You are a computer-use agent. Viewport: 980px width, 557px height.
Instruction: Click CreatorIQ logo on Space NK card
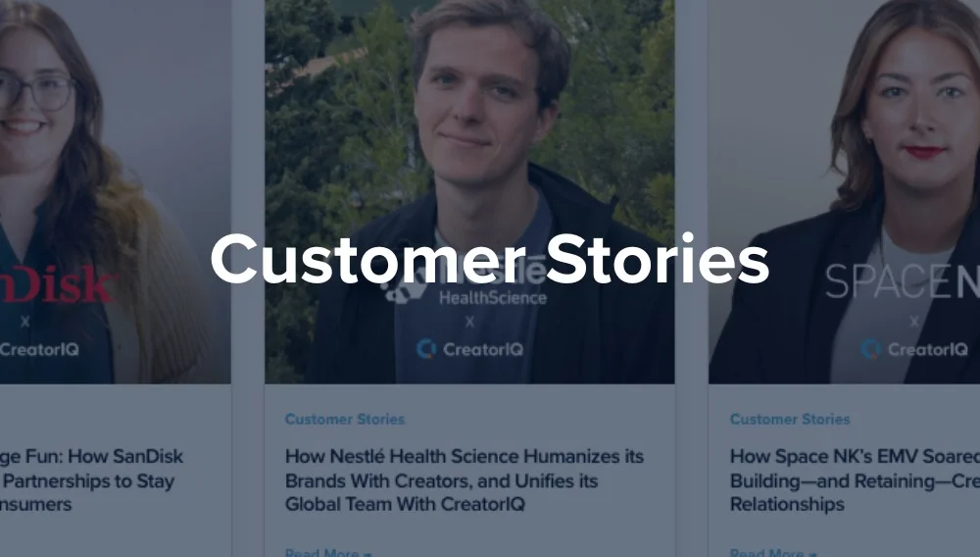(x=914, y=349)
